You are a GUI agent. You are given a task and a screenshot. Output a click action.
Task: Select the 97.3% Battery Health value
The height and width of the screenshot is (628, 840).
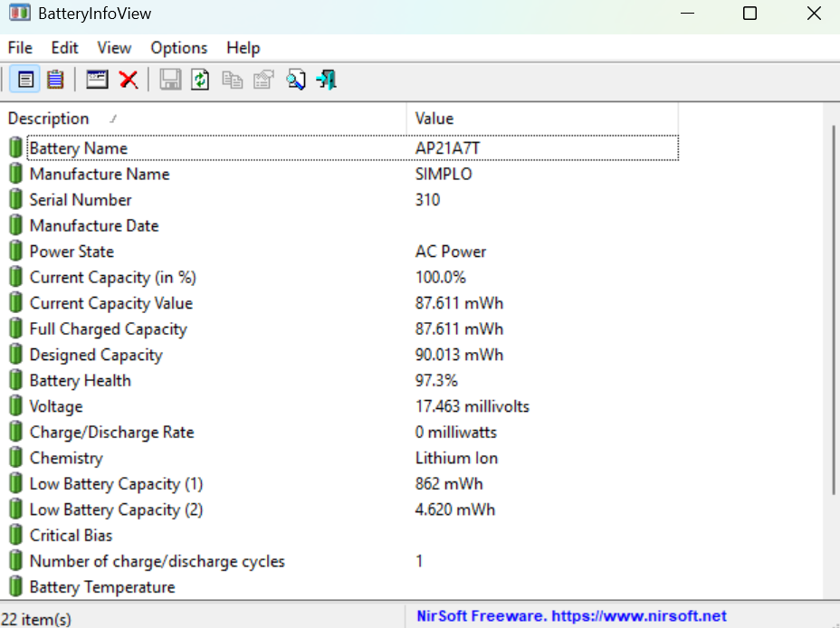tap(436, 380)
